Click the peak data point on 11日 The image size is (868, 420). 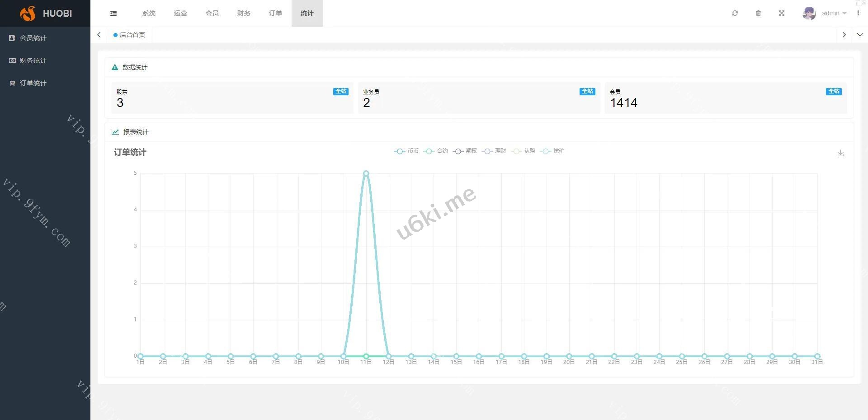tap(366, 173)
